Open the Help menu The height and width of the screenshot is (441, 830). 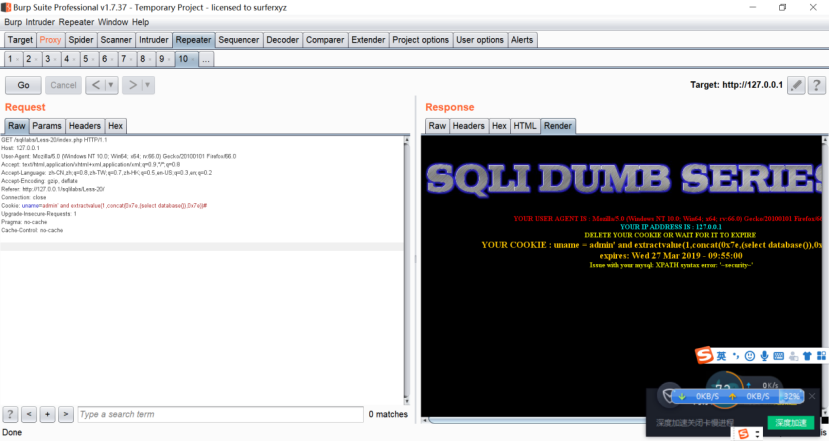tap(140, 22)
